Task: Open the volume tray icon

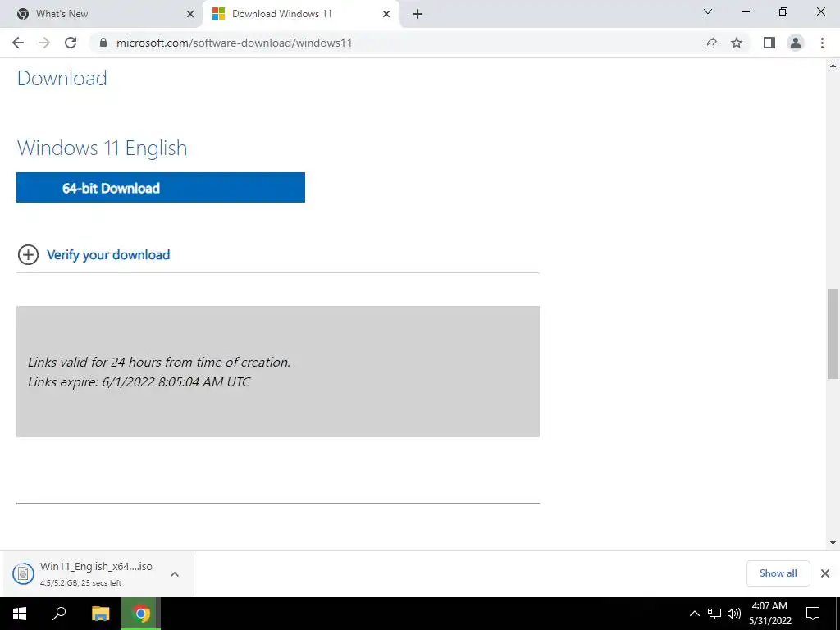Action: [734, 614]
